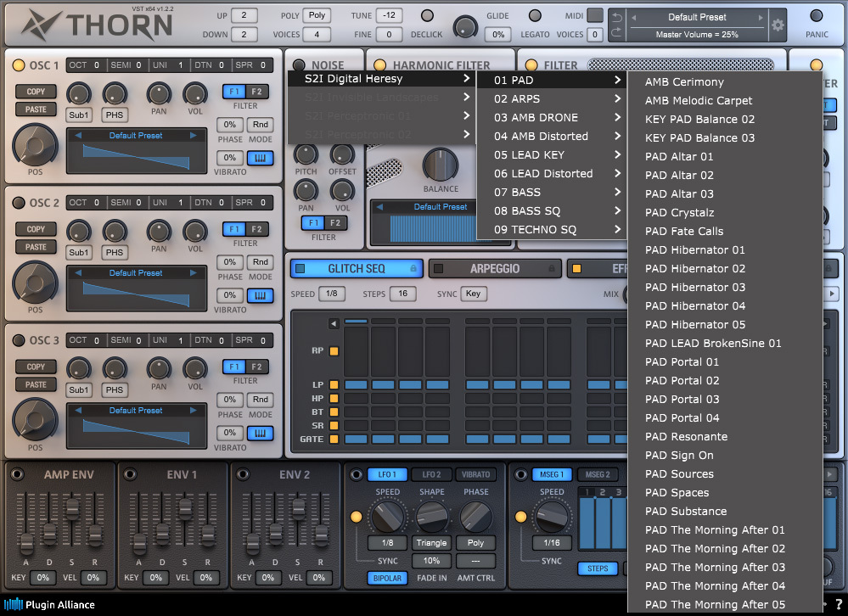Screen dimensions: 848x616
Task: Toggle the MIDI learn square
Action: pos(595,15)
